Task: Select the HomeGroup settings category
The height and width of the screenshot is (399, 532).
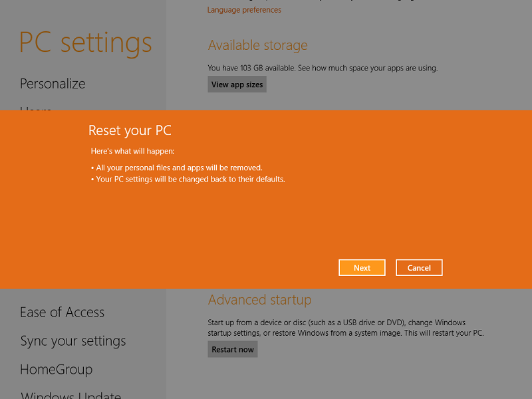Action: 56,370
